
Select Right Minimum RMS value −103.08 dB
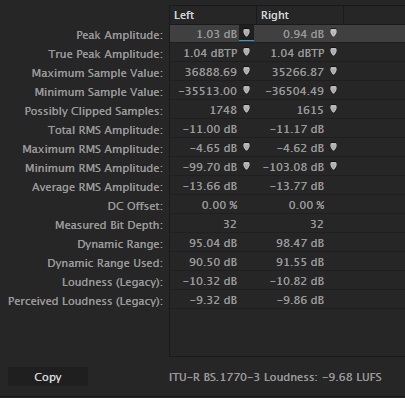point(294,167)
